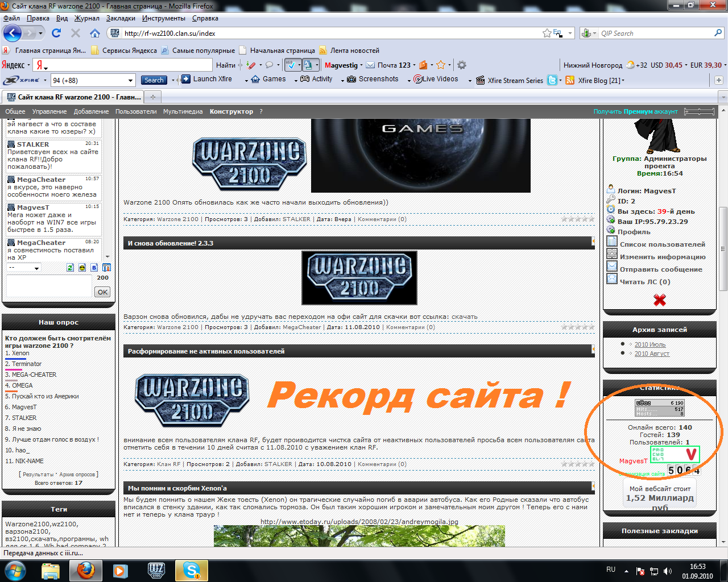This screenshot has height=582, width=728.
Task: Expand the Magvestig dropdown in Yandex bar
Action: tap(361, 65)
